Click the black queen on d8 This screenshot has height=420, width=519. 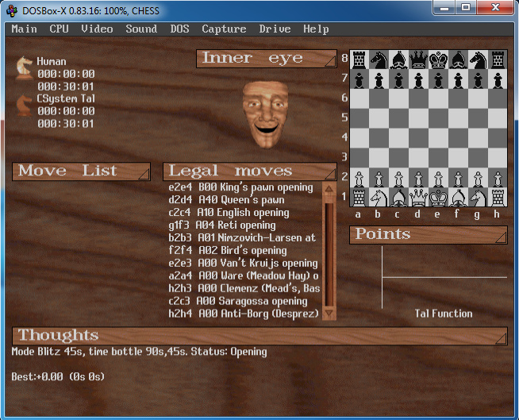tap(418, 60)
